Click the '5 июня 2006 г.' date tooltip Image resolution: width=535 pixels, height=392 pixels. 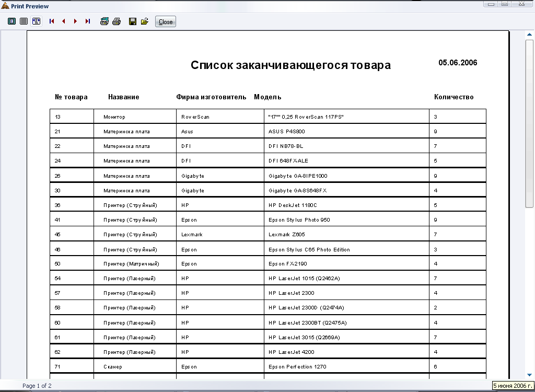tap(513, 386)
